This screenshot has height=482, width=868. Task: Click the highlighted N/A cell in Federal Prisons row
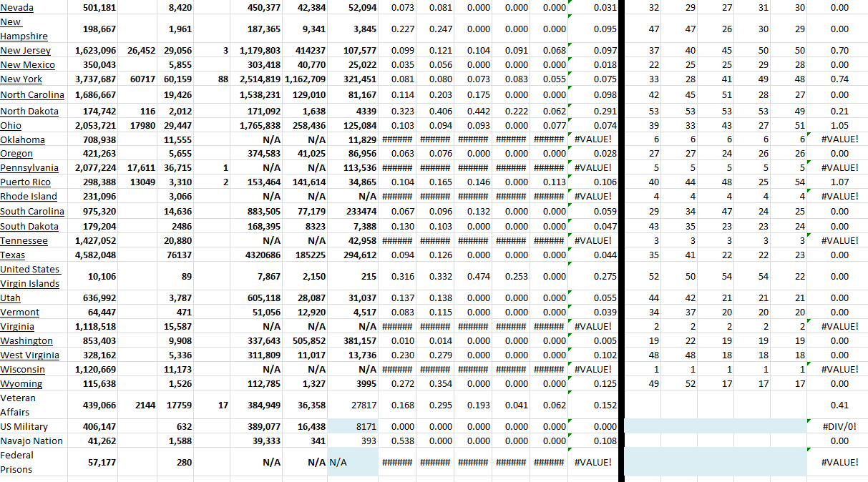[x=353, y=462]
